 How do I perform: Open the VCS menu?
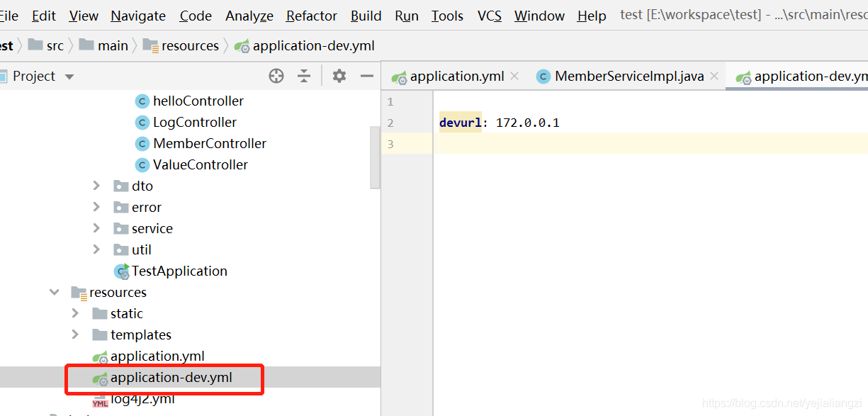[490, 16]
